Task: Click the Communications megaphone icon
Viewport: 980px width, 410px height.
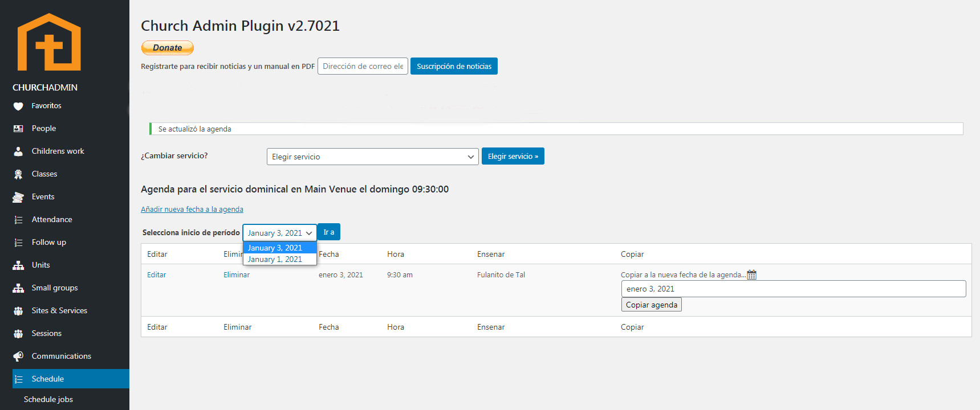Action: [x=18, y=356]
